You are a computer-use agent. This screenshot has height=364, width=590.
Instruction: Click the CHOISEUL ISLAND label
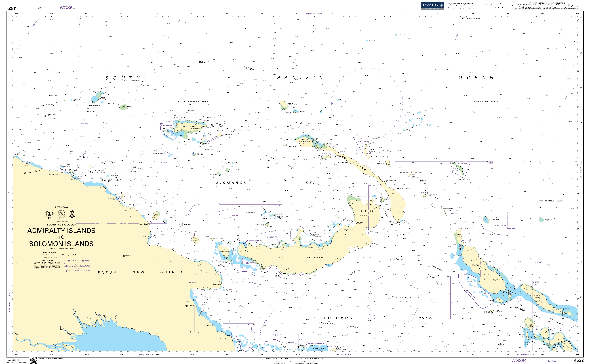click(x=538, y=297)
